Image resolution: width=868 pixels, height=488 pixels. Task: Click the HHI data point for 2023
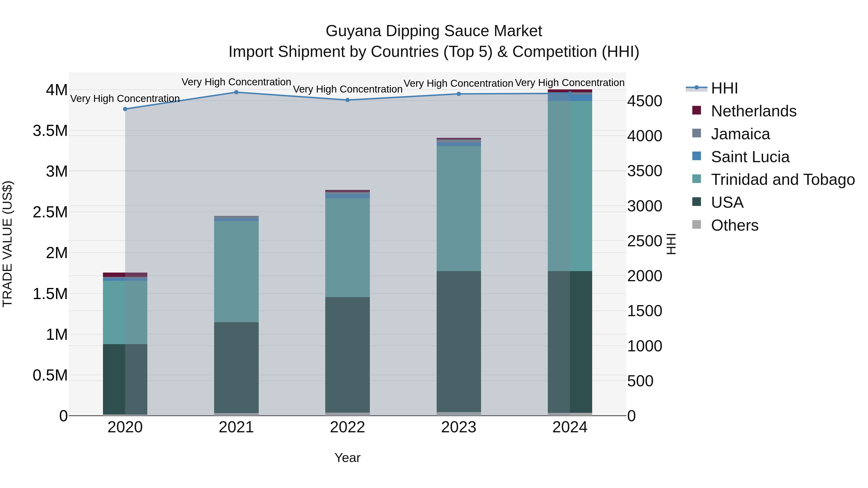click(459, 94)
